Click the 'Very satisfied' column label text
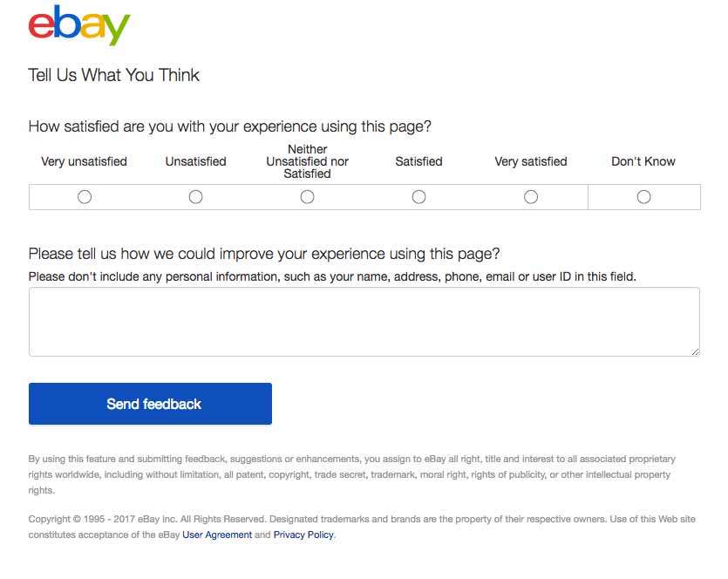Image resolution: width=728 pixels, height=579 pixels. (531, 161)
